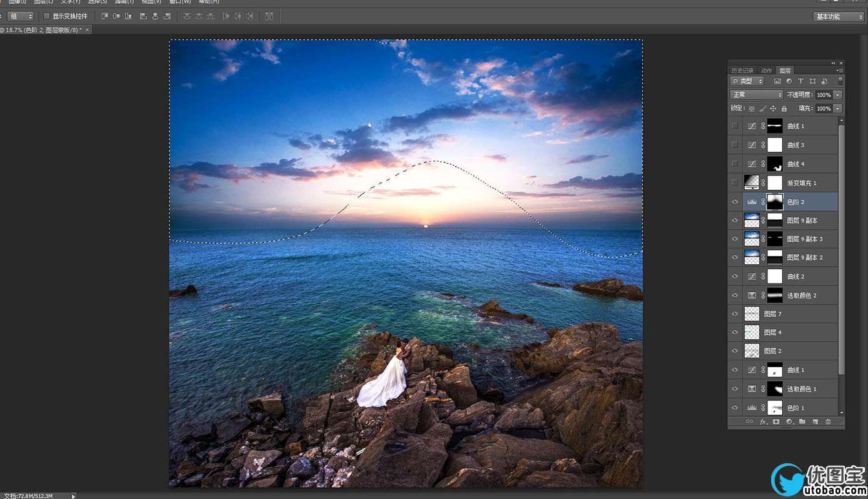868x499 pixels.
Task: Click the lock position icon
Action: [773, 109]
